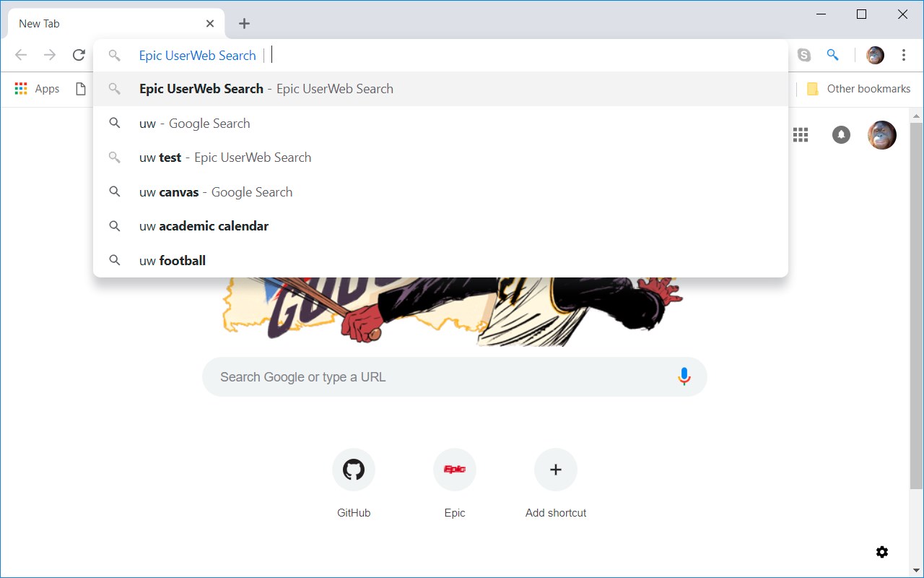
Task: Click the Google doodle image
Action: (x=451, y=311)
